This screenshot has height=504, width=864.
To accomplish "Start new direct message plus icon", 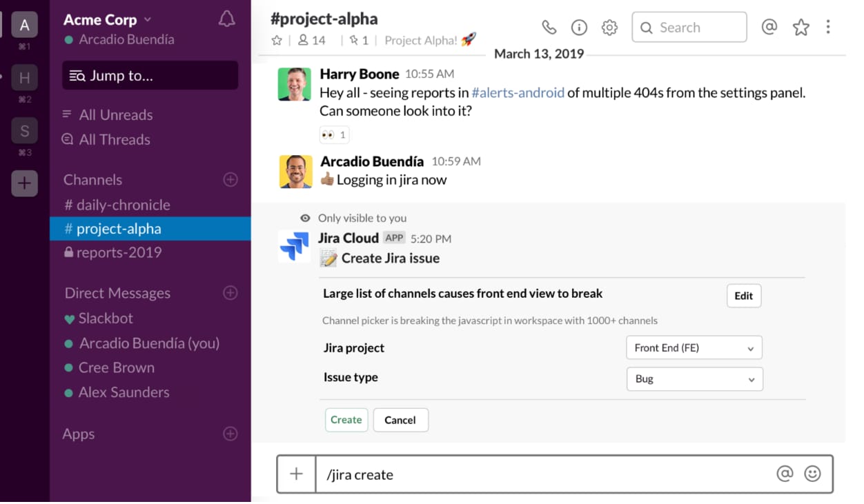I will pyautogui.click(x=230, y=293).
